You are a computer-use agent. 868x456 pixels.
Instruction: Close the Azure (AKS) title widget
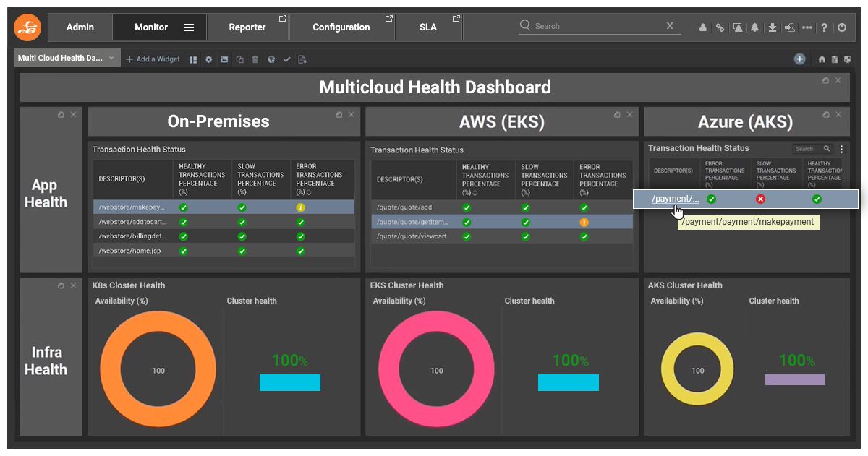coord(838,114)
